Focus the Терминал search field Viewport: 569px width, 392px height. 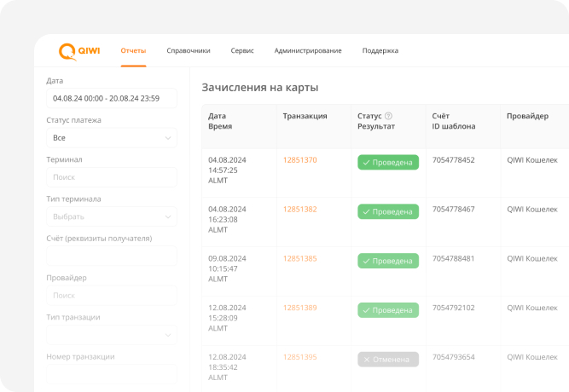(x=111, y=177)
